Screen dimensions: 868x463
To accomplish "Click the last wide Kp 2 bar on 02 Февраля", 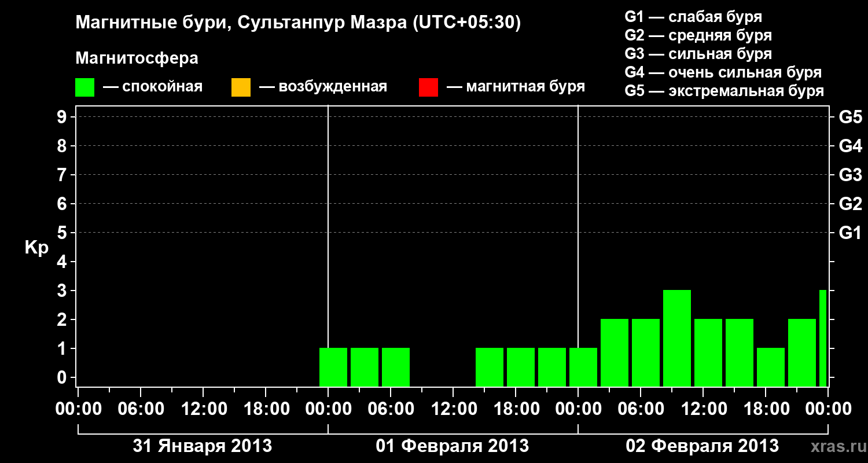I will pyautogui.click(x=802, y=352).
